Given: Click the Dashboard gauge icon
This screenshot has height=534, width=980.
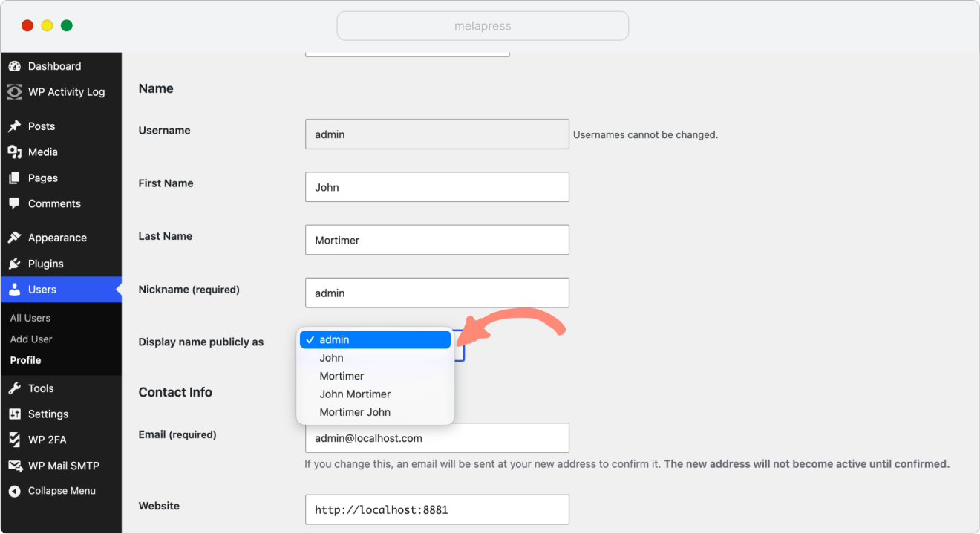Looking at the screenshot, I should coord(14,66).
